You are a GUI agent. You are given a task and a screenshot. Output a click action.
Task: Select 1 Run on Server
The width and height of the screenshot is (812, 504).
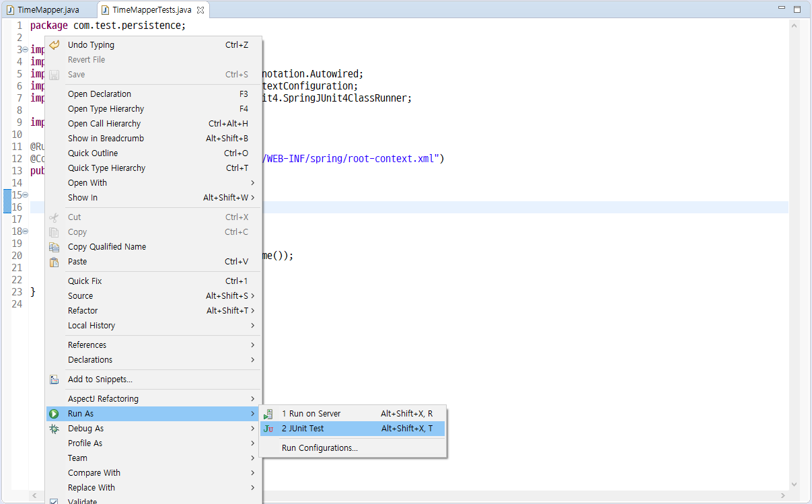[353, 414]
